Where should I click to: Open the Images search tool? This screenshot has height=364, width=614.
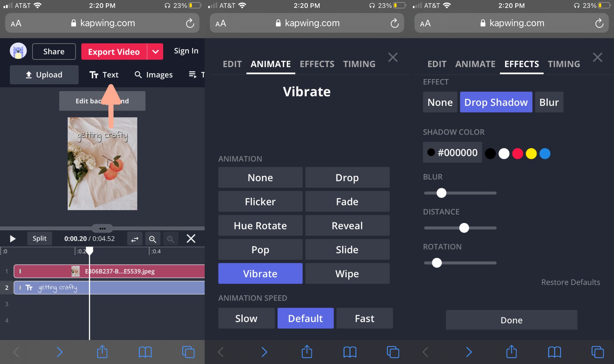pos(154,75)
